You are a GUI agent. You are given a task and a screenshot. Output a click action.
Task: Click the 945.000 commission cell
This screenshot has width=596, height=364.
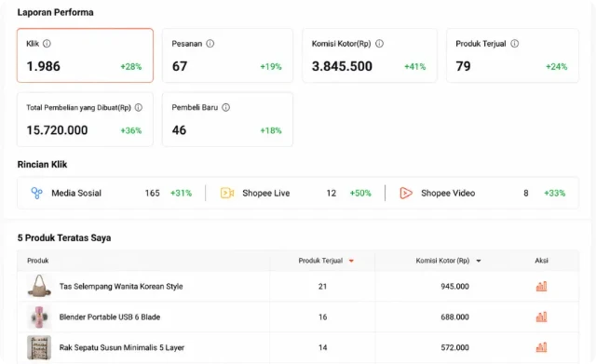[454, 286]
